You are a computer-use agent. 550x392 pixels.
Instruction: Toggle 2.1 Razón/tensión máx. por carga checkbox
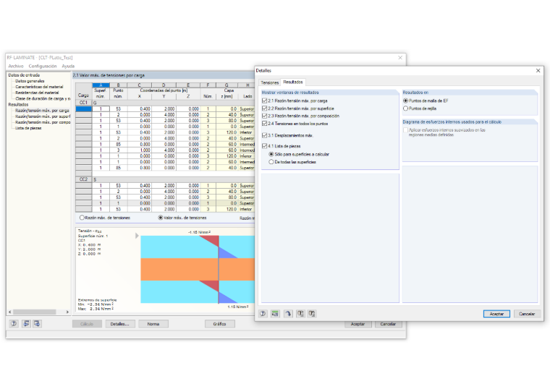coord(264,101)
